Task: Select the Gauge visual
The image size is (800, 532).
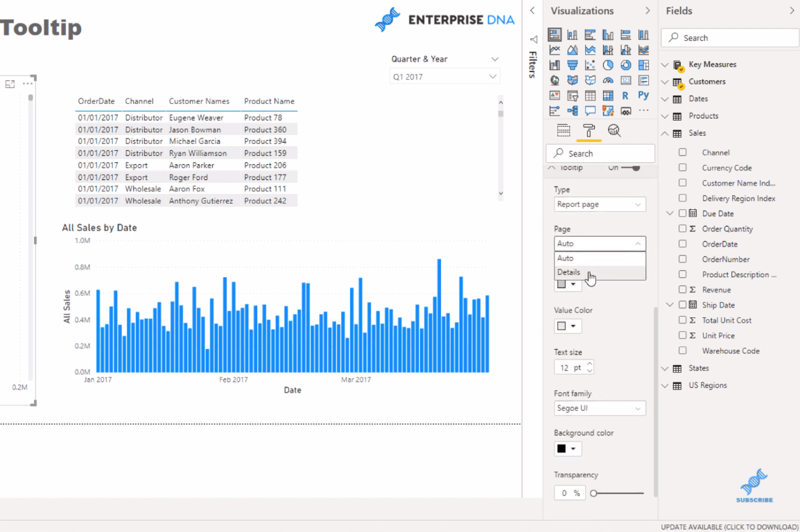Action: [x=608, y=80]
